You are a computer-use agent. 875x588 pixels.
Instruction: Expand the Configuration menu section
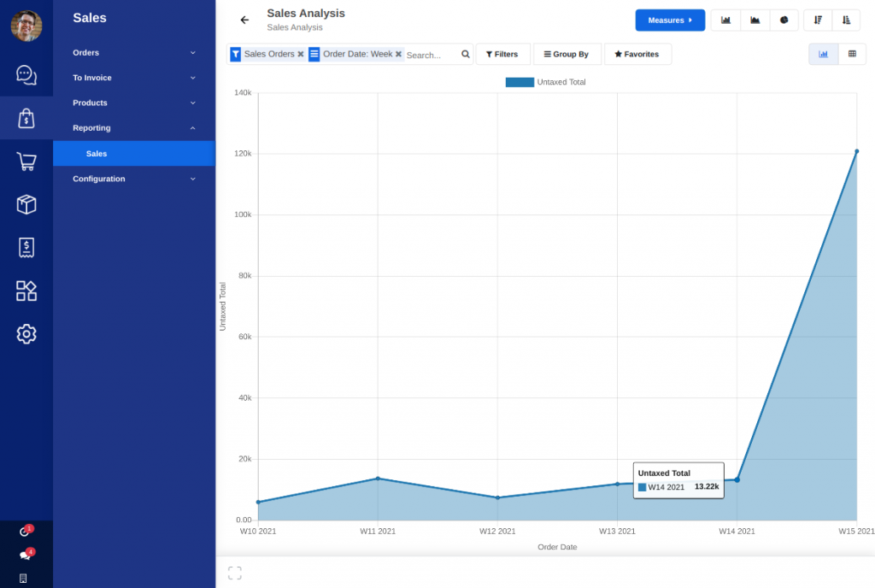tap(133, 179)
